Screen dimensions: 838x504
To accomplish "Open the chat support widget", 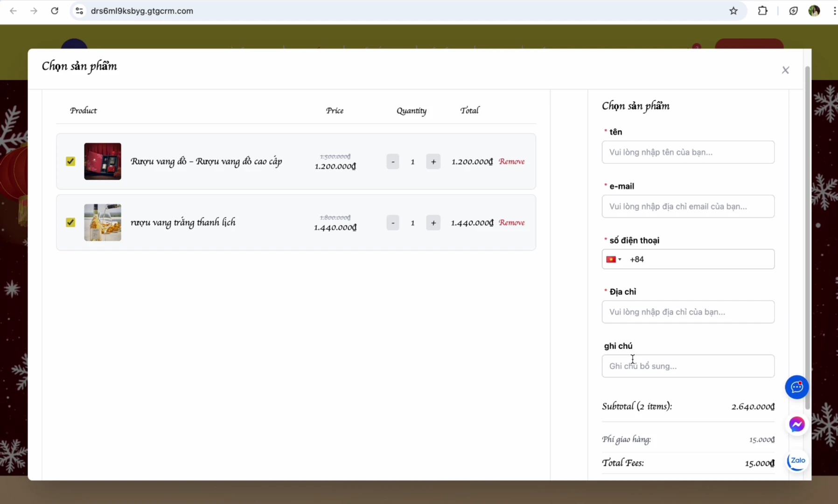I will click(x=796, y=387).
